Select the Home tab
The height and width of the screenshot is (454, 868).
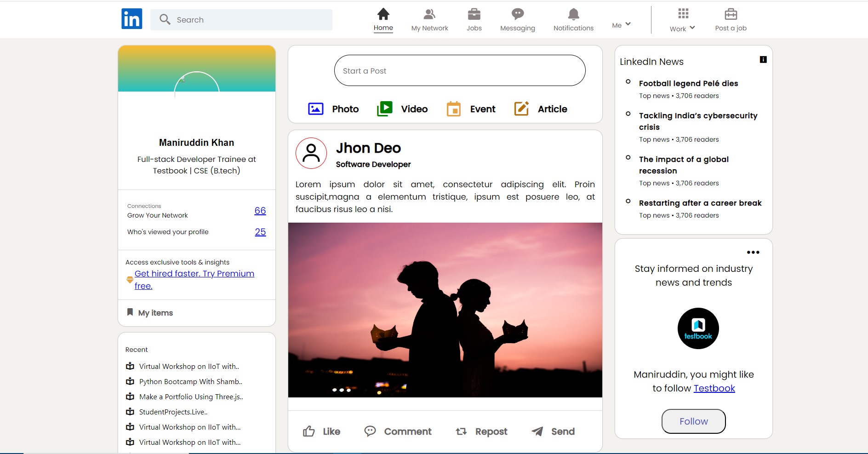point(383,20)
